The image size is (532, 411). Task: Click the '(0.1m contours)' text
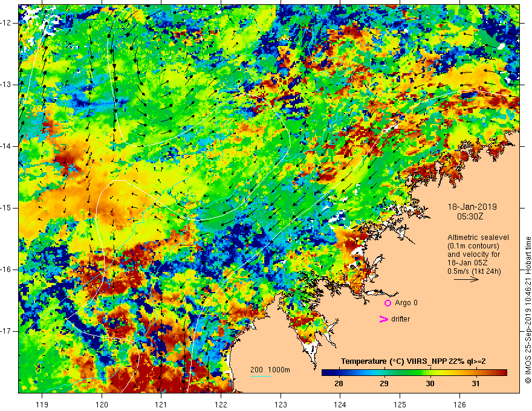tap(473, 246)
